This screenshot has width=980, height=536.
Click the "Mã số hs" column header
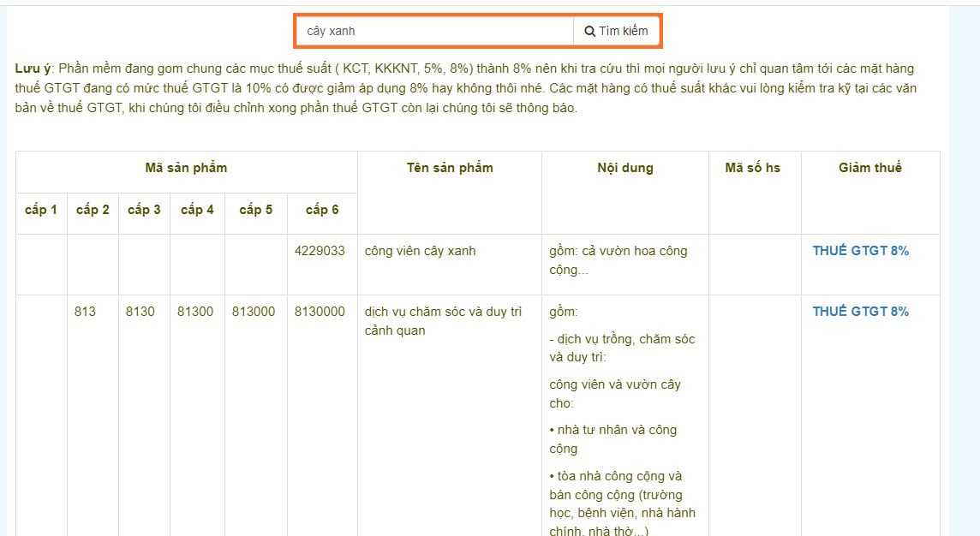(753, 168)
